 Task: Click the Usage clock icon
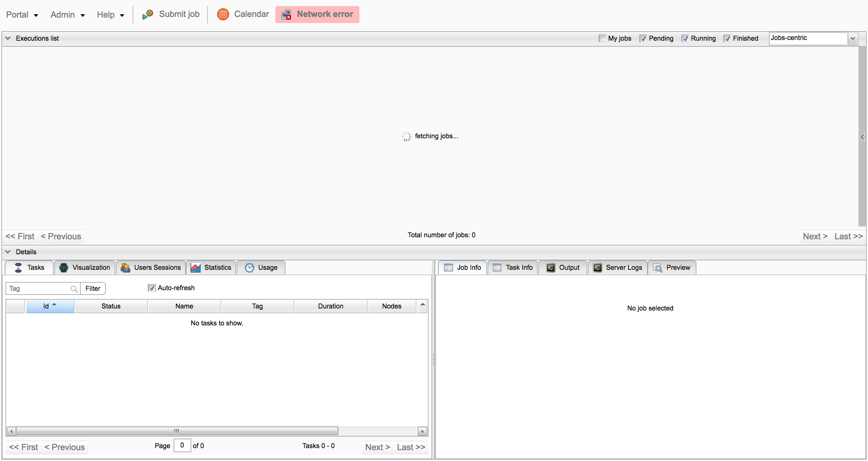click(250, 267)
